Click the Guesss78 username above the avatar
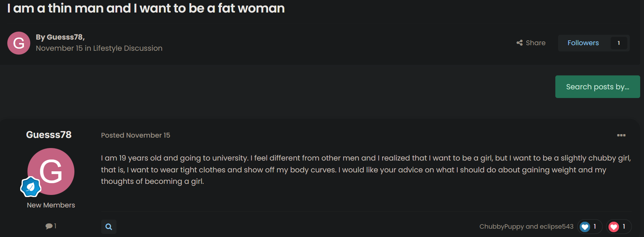The image size is (644, 237). pyautogui.click(x=49, y=135)
